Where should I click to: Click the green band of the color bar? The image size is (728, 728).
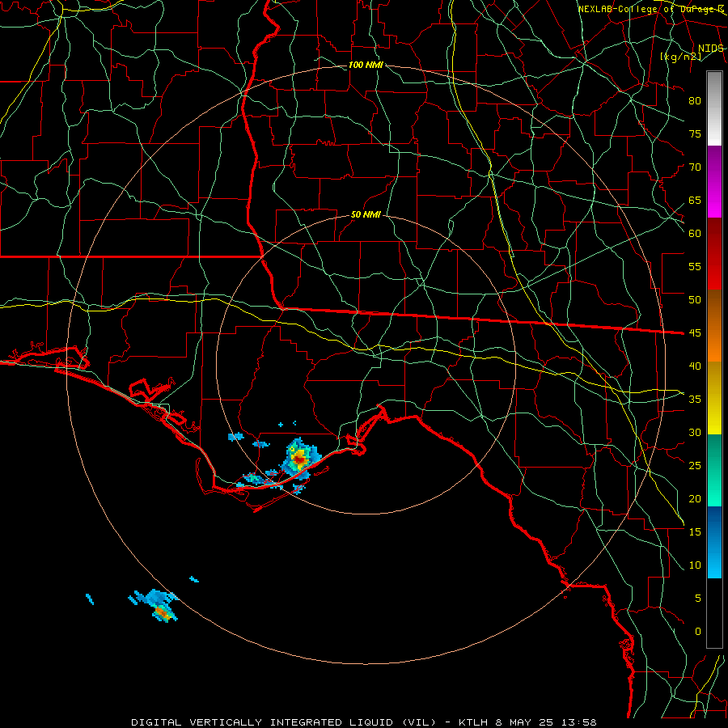tap(714, 470)
